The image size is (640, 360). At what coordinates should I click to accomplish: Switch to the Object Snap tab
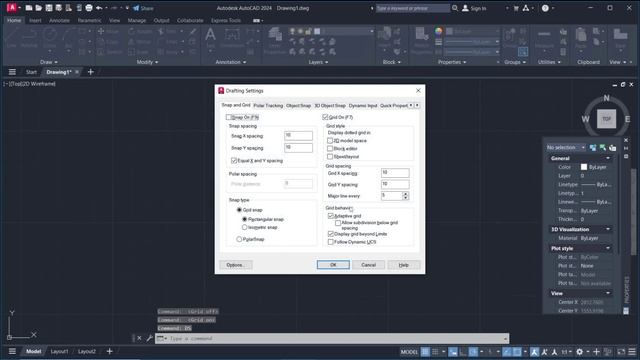tap(298, 105)
